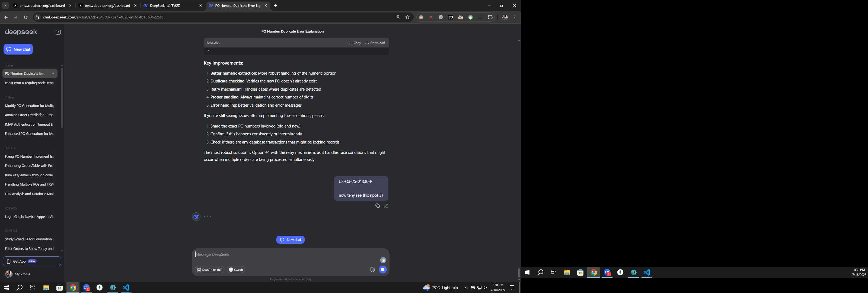Reload the current page
The image size is (868, 293).
coord(25,17)
